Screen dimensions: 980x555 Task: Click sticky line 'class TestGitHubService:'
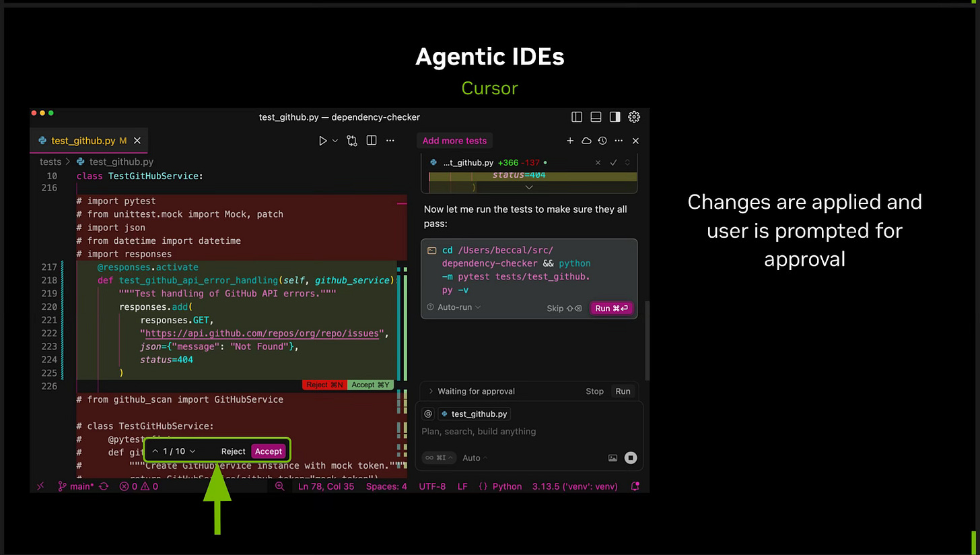pyautogui.click(x=139, y=176)
